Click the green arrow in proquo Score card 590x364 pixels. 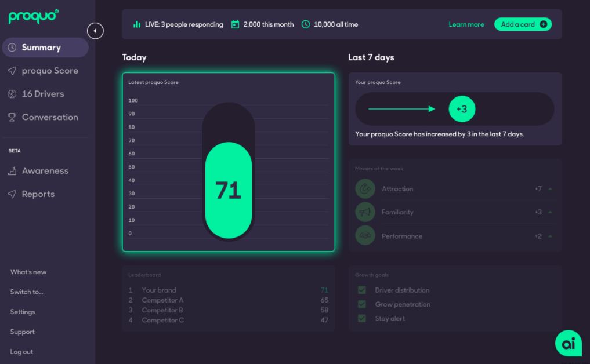click(x=401, y=109)
